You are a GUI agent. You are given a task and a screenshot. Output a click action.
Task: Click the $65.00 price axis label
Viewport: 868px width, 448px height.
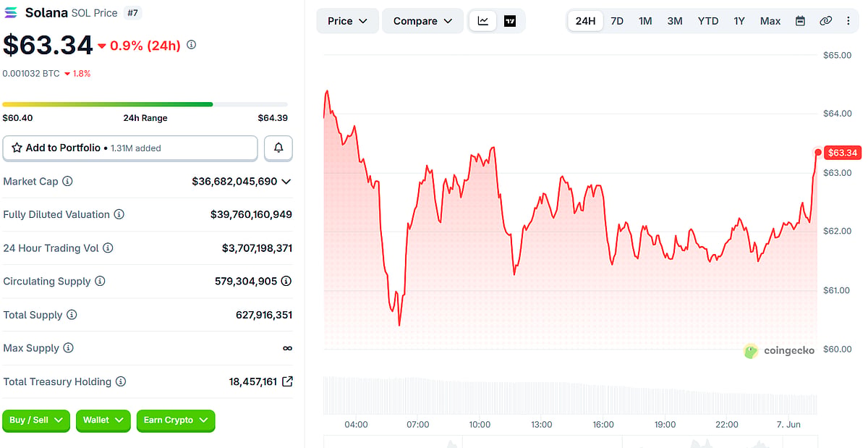(837, 55)
